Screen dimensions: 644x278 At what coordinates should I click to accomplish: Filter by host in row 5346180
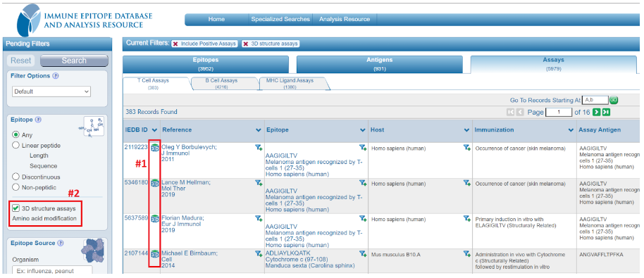pyautogui.click(x=467, y=183)
